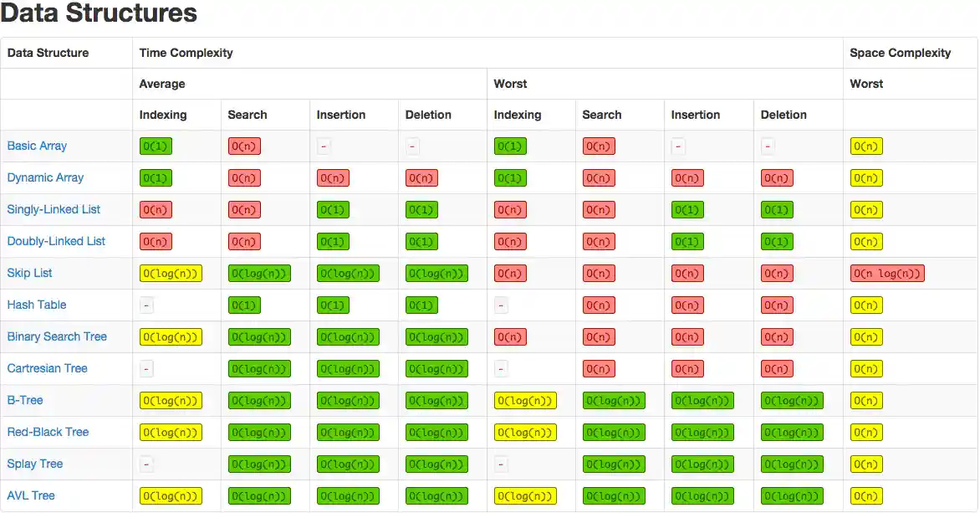Click the Space Complexity column header
Screen dimensions: 980x513
[900, 53]
